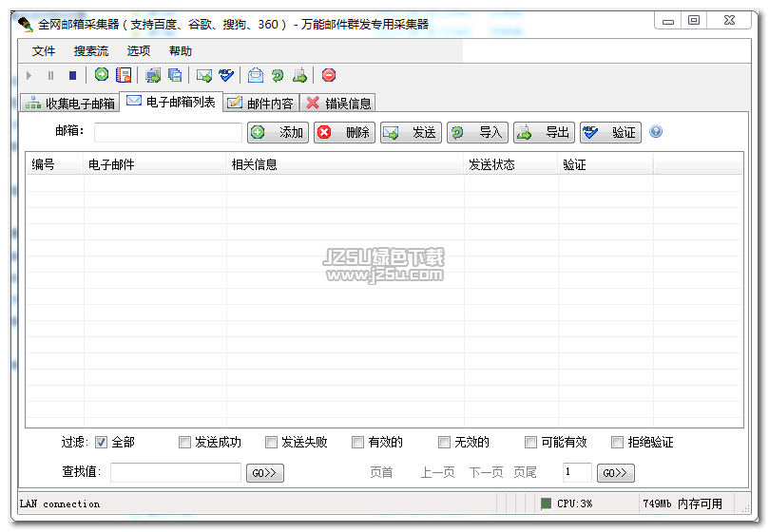Viewport: 769px width, 532px height.
Task: Open the 文件 menu
Action: (x=44, y=51)
